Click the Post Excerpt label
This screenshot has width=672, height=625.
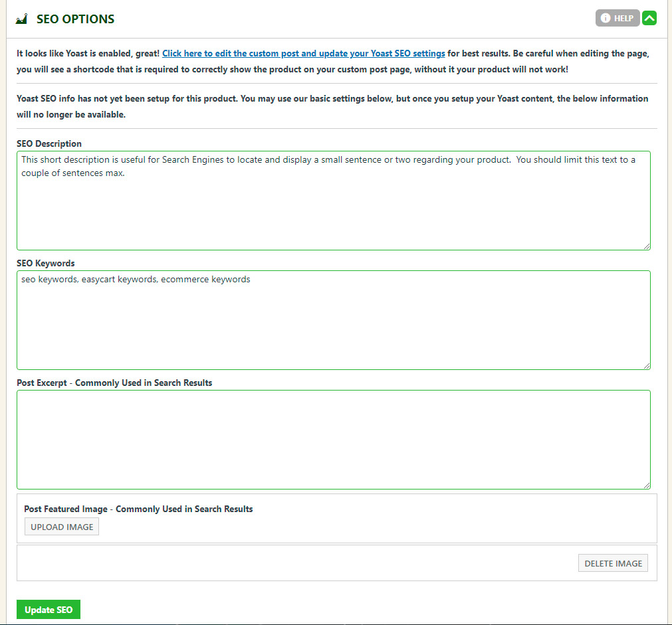tap(114, 383)
